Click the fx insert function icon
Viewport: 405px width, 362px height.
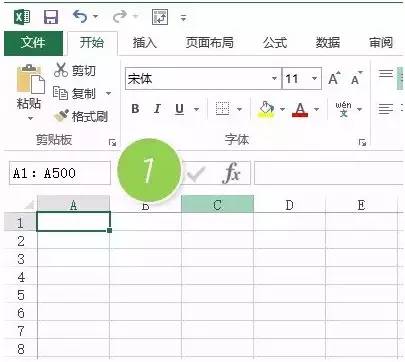click(x=232, y=173)
